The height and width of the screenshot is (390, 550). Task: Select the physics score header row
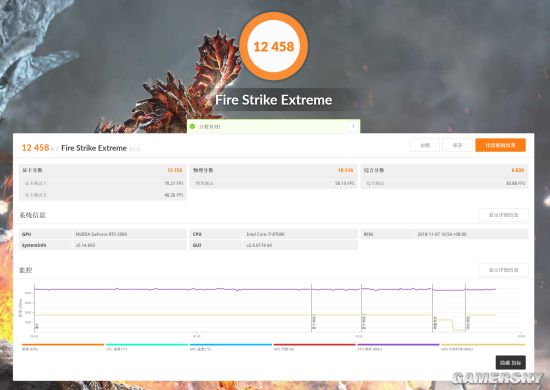pos(274,170)
